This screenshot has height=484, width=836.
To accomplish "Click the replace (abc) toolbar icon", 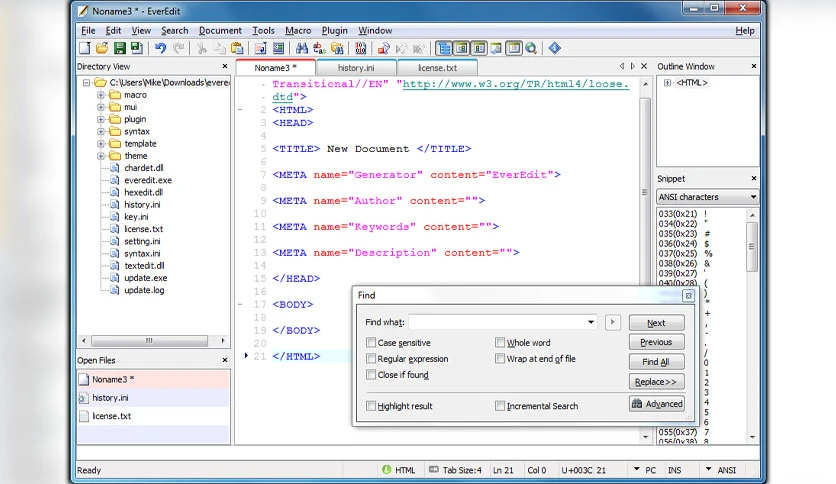I will (x=319, y=48).
